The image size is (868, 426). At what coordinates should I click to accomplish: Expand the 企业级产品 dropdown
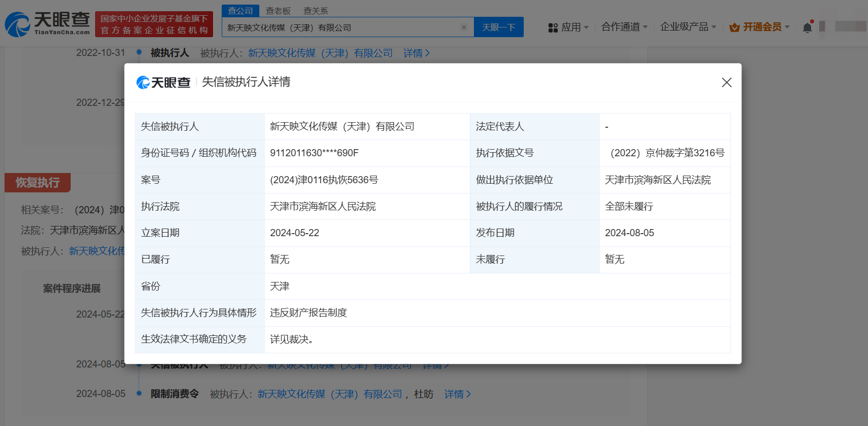[x=688, y=27]
